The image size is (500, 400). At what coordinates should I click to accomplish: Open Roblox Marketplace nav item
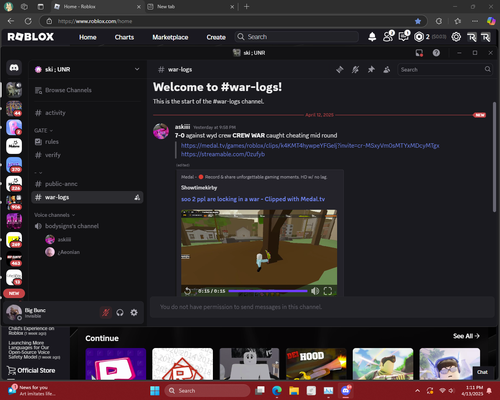click(x=170, y=37)
